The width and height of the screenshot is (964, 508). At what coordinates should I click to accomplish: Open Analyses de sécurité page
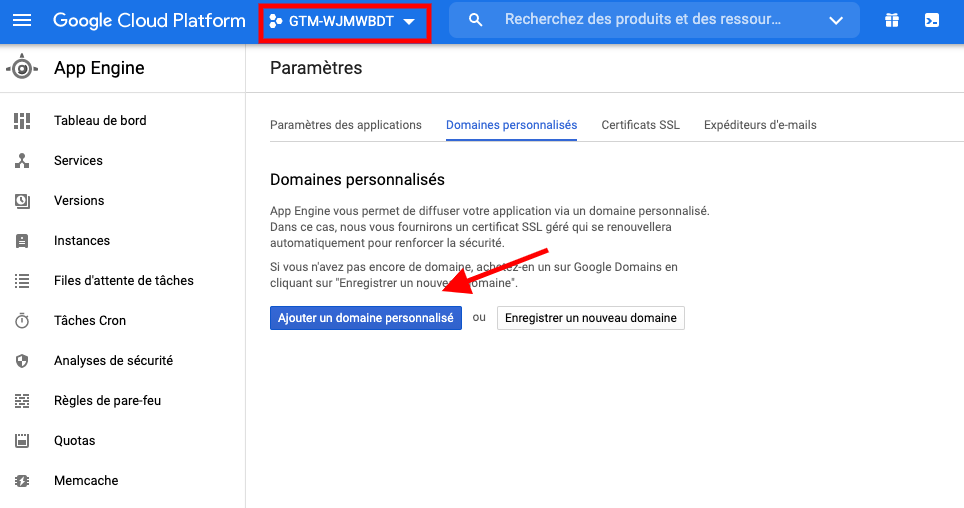113,360
